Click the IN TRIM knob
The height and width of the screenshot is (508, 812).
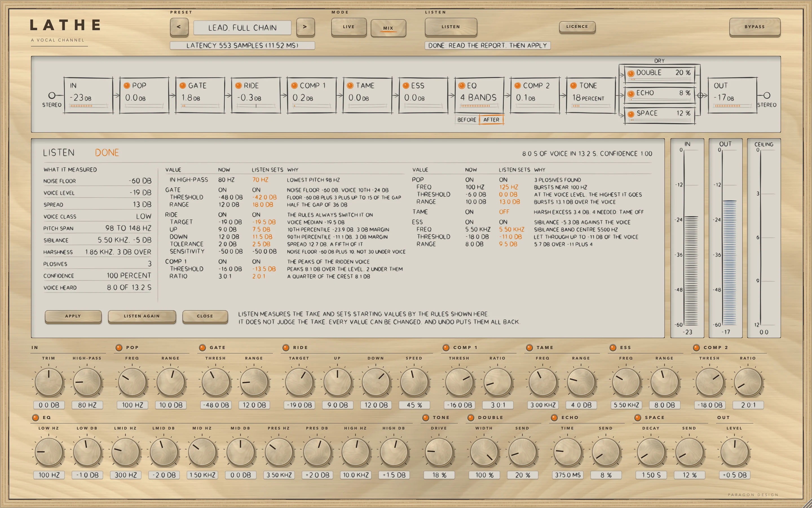tap(49, 382)
